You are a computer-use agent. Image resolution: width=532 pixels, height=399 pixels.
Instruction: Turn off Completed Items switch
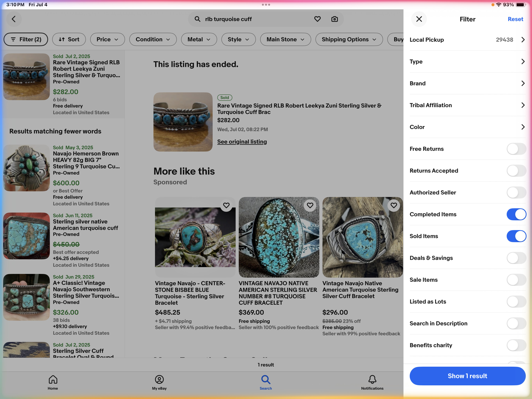tap(516, 214)
